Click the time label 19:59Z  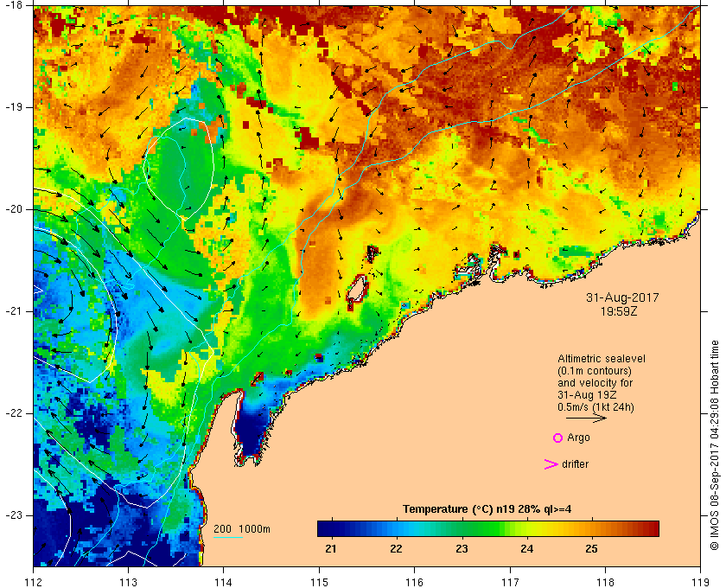coord(619,312)
